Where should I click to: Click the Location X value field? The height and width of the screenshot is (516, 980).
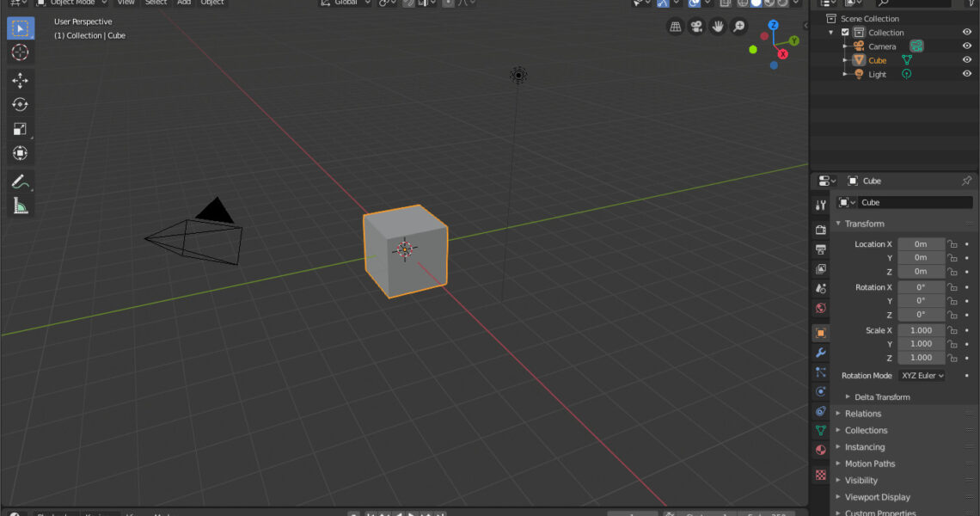[922, 244]
